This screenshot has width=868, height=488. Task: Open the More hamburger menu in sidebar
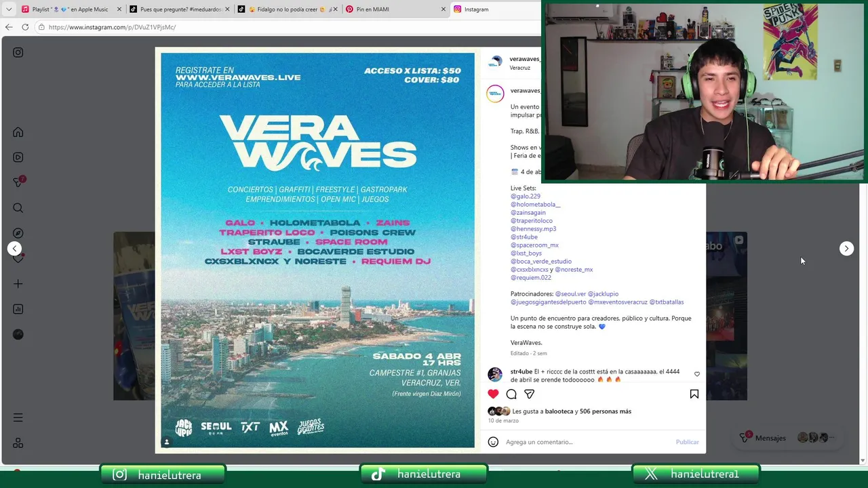(18, 418)
